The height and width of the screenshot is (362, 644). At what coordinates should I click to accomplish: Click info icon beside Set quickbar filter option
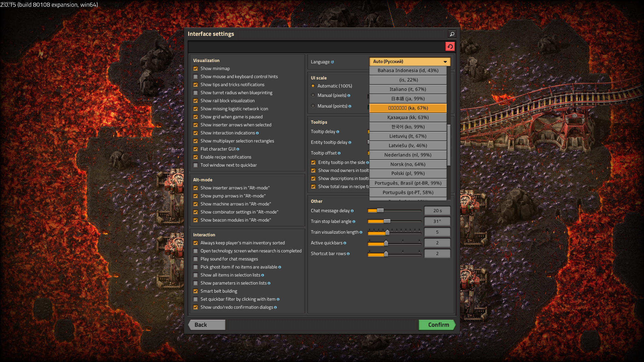[278, 299]
